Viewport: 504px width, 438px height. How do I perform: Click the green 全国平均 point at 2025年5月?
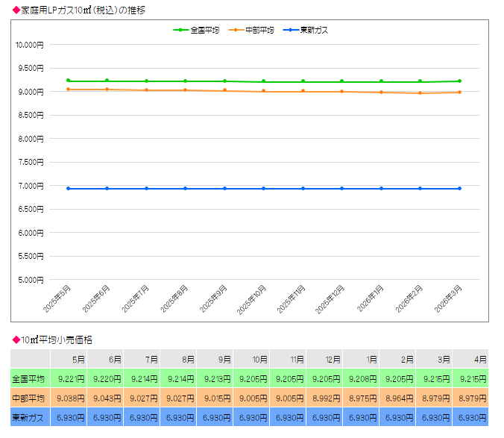[x=68, y=81]
